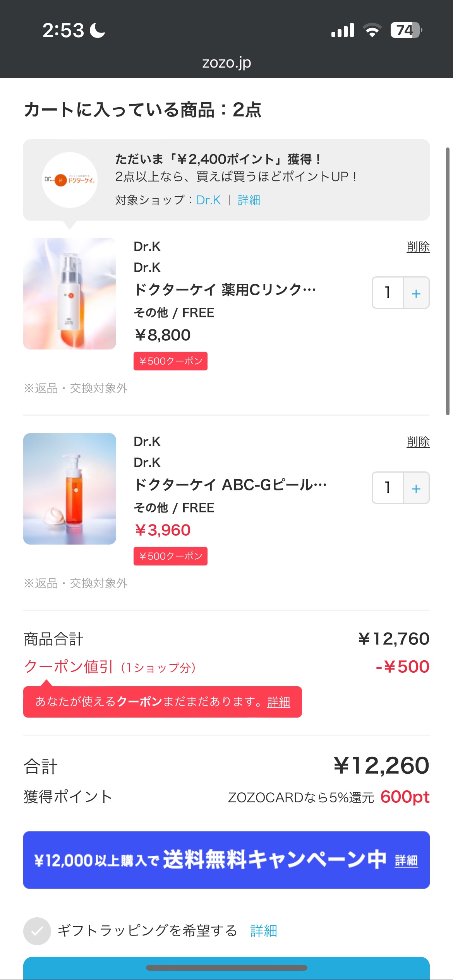Screen dimensions: 453x980
Task: Open the Dr.K shop link
Action: (x=208, y=200)
